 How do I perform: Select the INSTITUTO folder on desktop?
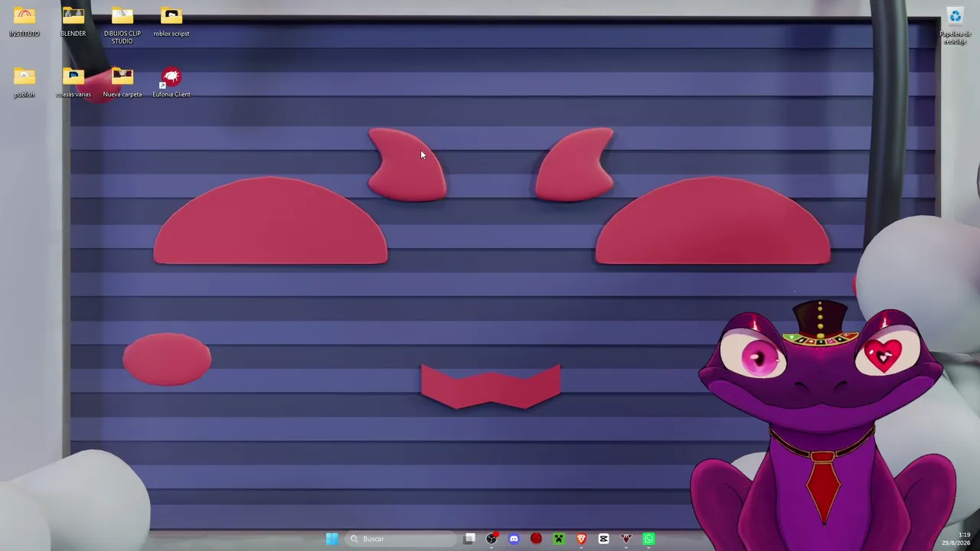tap(24, 22)
